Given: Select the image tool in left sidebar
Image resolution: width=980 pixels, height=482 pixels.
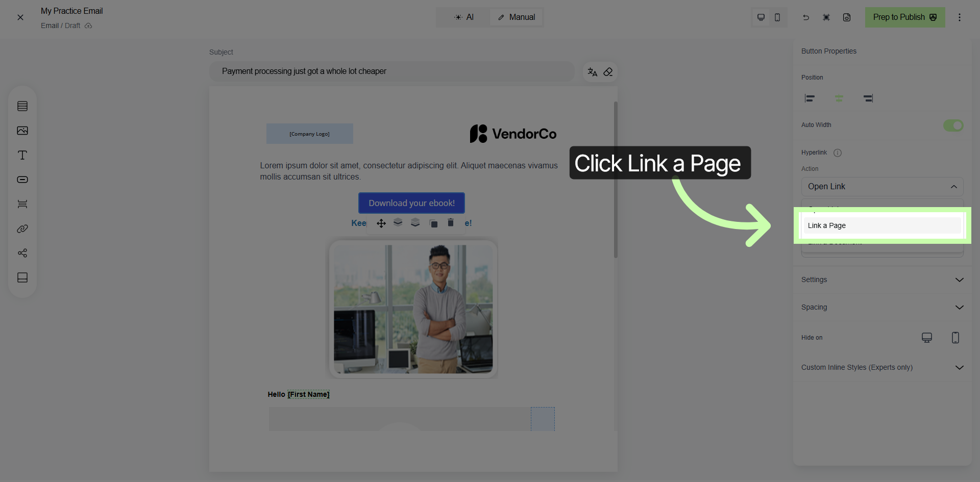Looking at the screenshot, I should tap(22, 131).
